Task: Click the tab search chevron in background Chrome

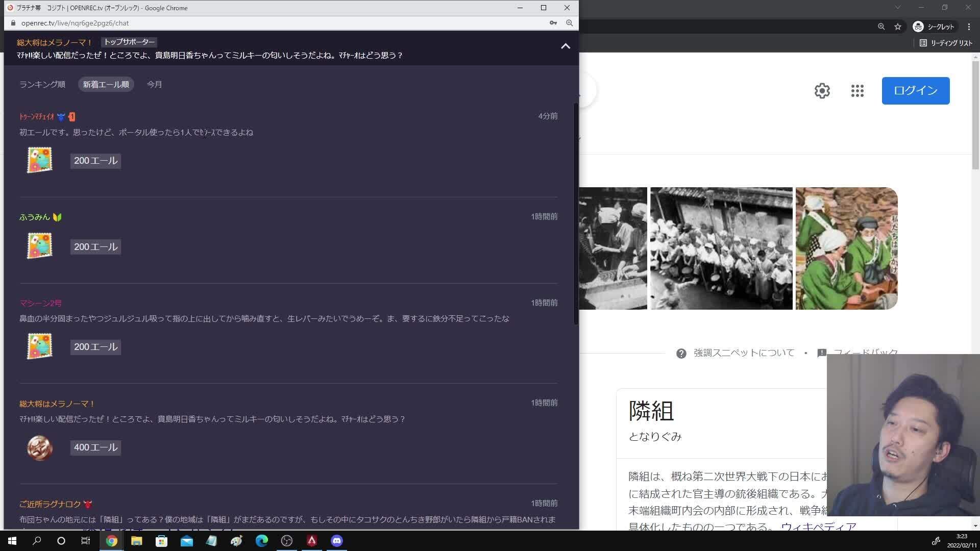Action: (897, 7)
